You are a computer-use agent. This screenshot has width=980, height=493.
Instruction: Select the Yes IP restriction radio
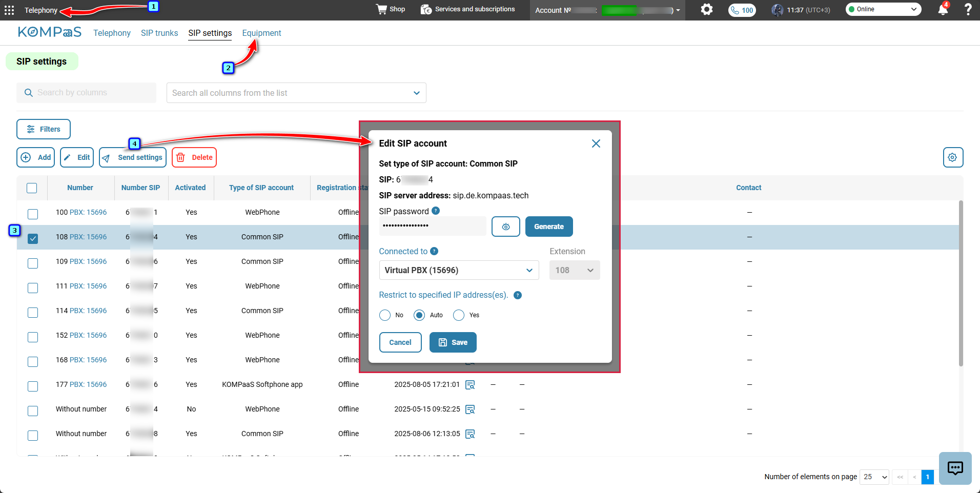pos(459,315)
